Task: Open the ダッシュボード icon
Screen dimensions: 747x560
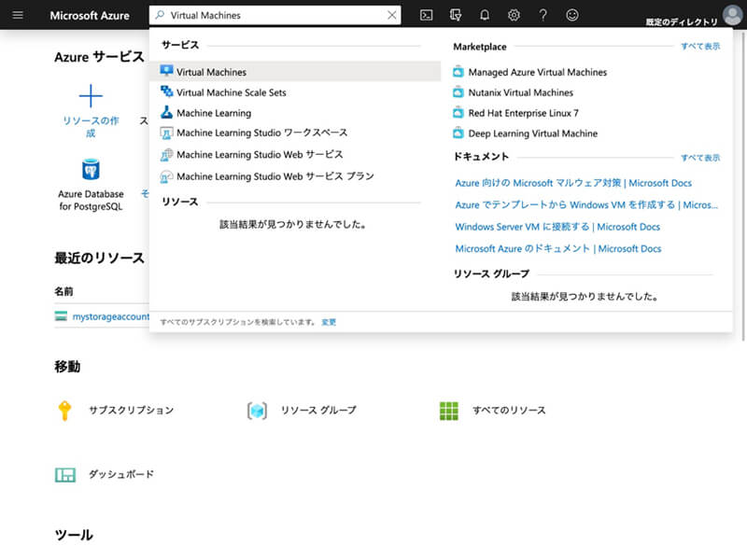Action: click(x=65, y=475)
